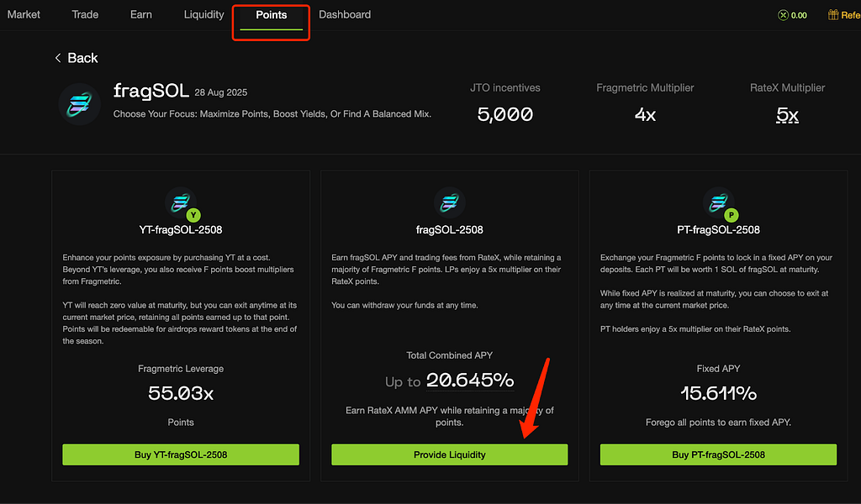Select the Points tab
This screenshot has width=861, height=504.
pos(272,15)
